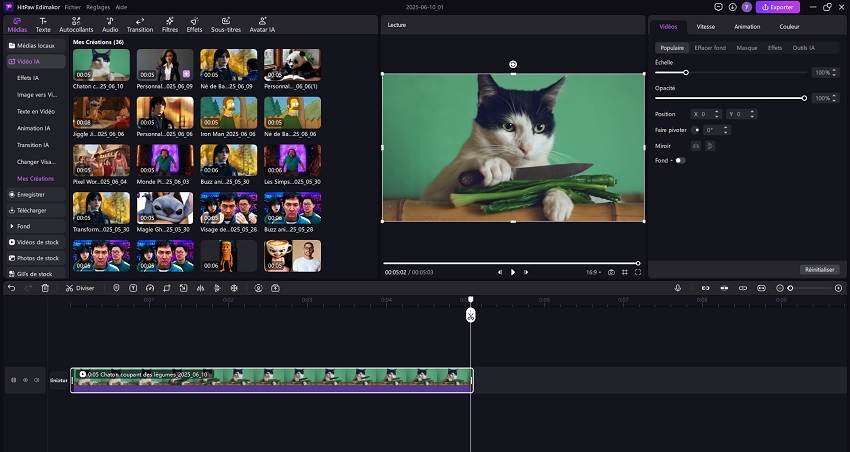Click the Échelle slider handle
Viewport: 850px width, 452px height.
686,73
